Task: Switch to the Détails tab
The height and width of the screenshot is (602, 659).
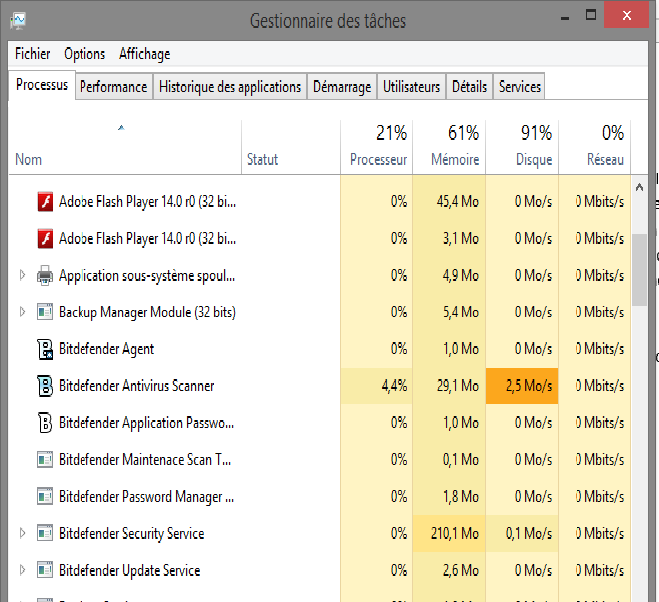Action: point(469,87)
